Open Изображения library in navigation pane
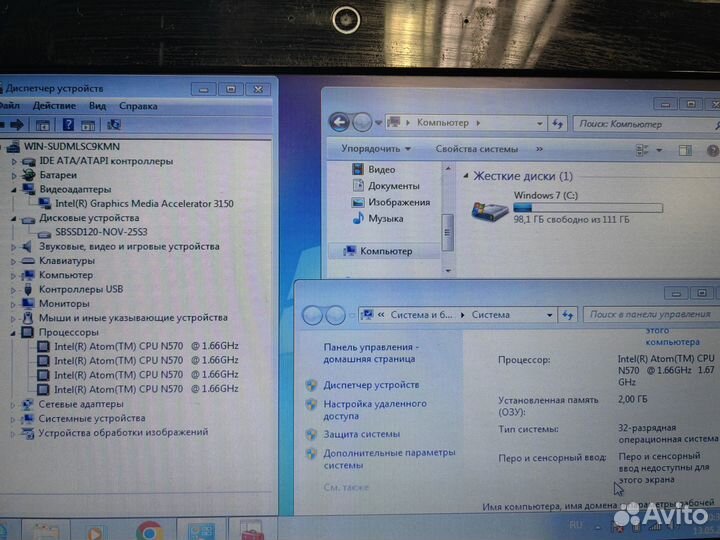 399,202
